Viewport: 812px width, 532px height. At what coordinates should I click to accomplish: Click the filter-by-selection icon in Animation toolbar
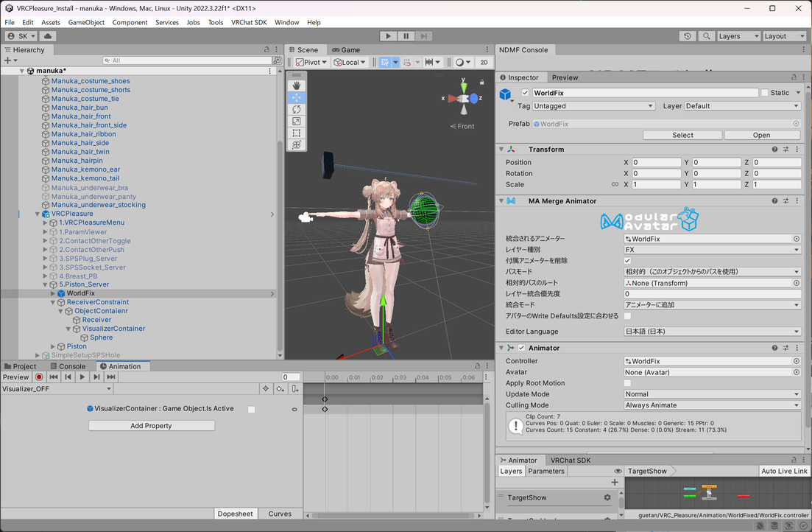coord(266,388)
